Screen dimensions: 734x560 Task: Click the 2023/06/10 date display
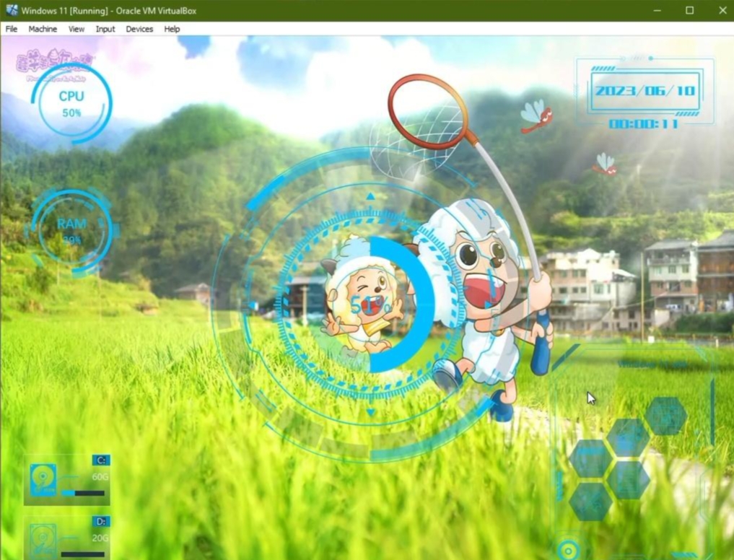[x=645, y=90]
